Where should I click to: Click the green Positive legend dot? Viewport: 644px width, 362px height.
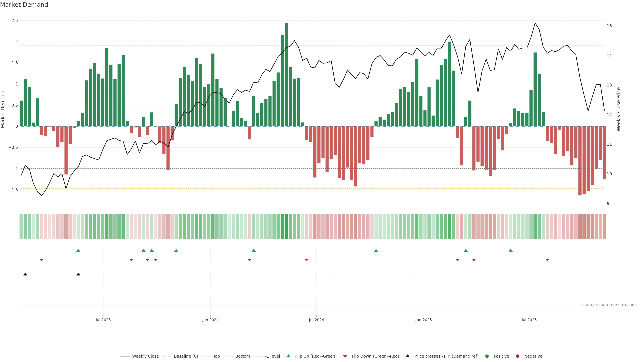click(487, 356)
